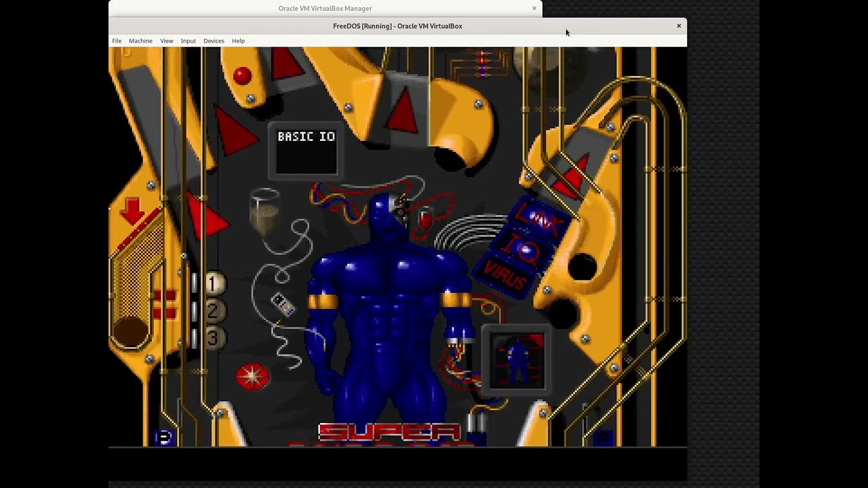
Task: Click the red starburst bumper
Action: (x=253, y=376)
